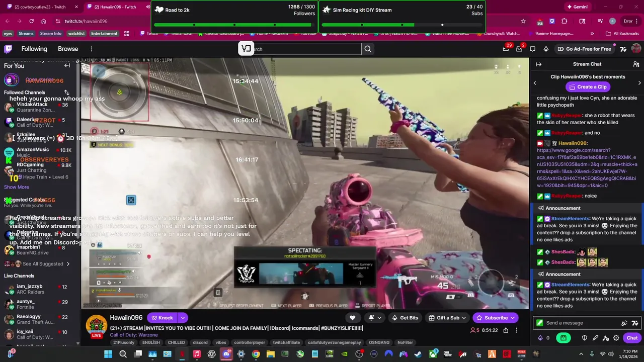Screen dimensions: 644x362
Task: Open the chat community users list icon
Action: (x=636, y=64)
